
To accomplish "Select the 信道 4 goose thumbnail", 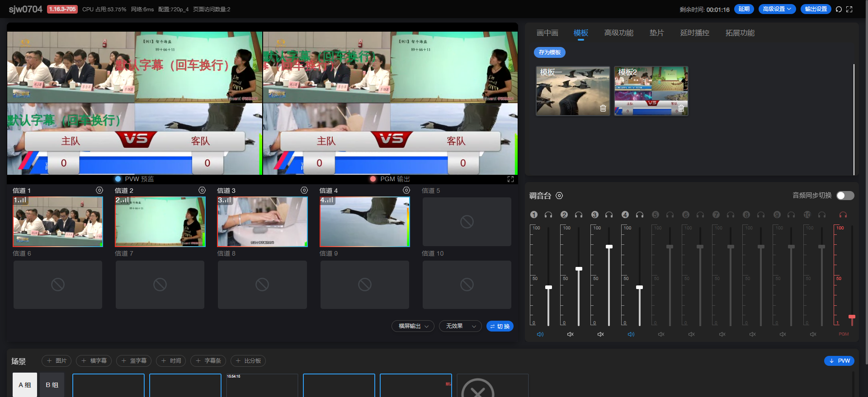I will [x=364, y=222].
